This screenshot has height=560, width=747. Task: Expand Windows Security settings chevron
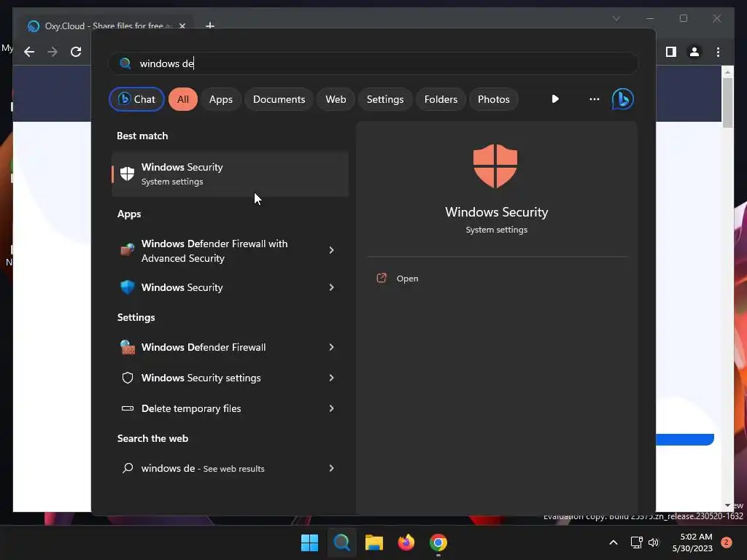click(332, 378)
